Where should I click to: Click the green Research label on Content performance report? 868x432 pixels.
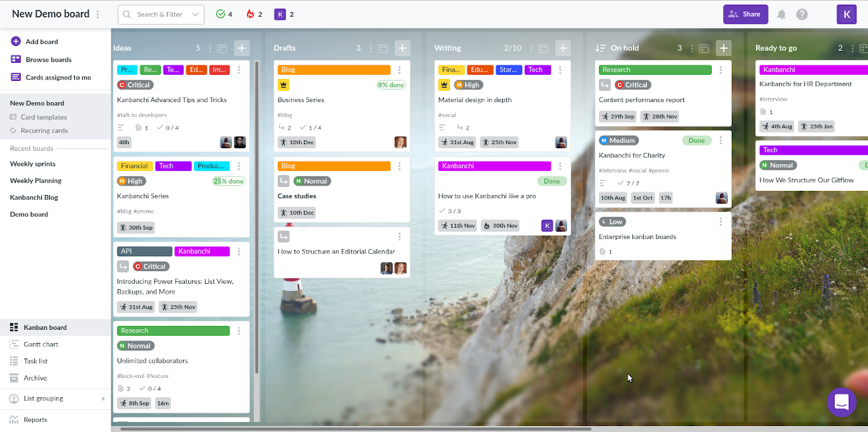[655, 70]
